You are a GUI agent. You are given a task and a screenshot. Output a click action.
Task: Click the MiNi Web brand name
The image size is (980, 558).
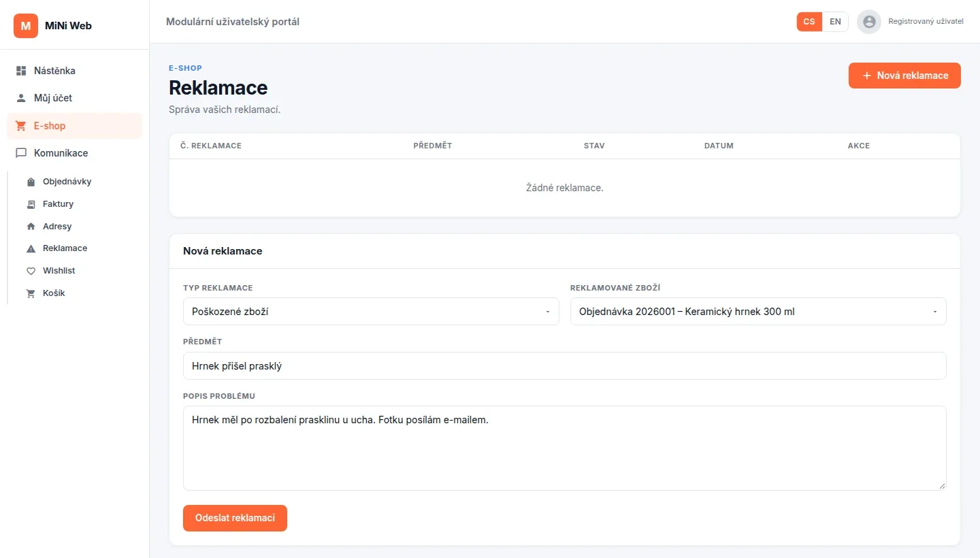coord(68,26)
